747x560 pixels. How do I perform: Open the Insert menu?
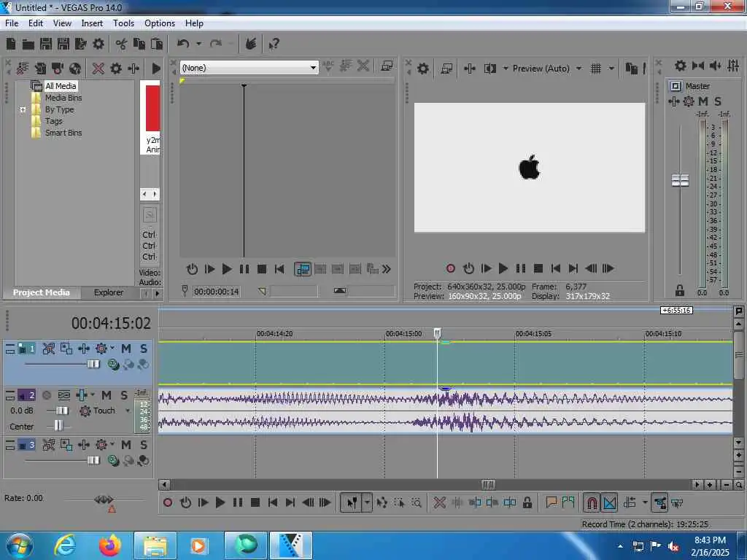92,23
